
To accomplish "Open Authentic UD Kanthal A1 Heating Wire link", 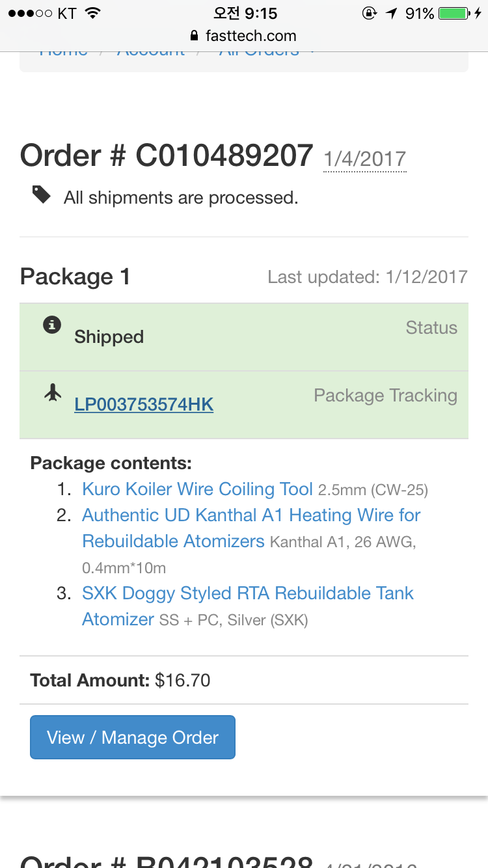I will (251, 515).
